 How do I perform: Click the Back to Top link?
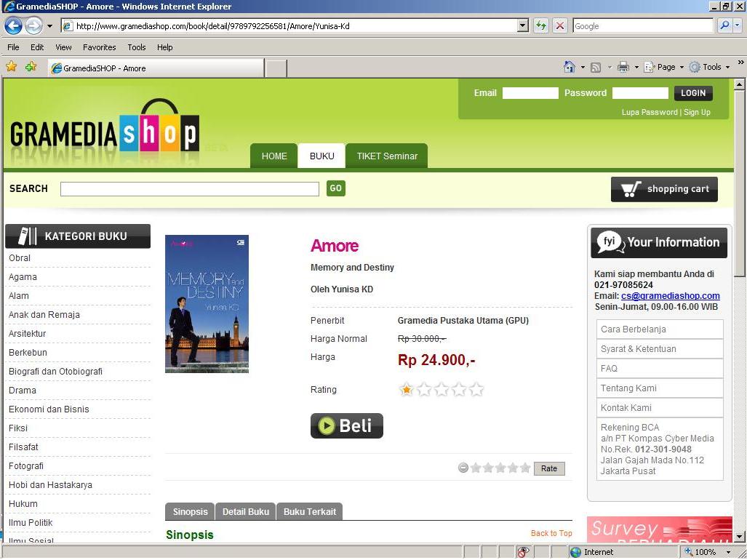coord(551,533)
